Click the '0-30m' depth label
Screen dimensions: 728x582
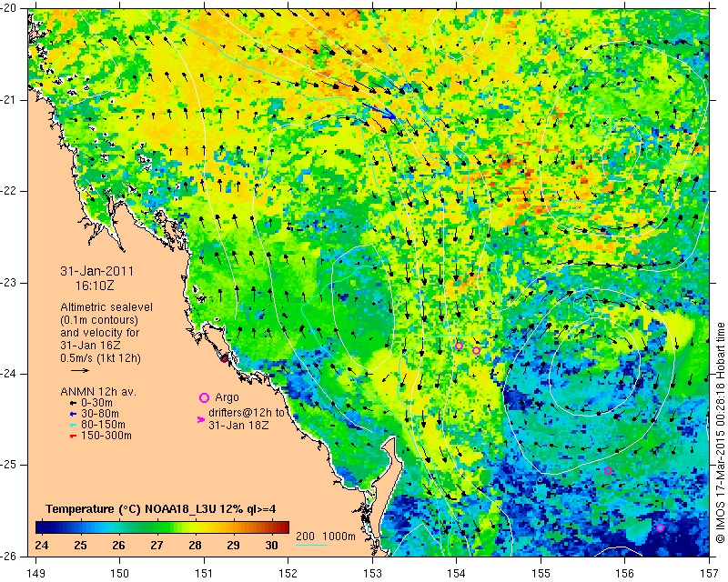pos(96,403)
